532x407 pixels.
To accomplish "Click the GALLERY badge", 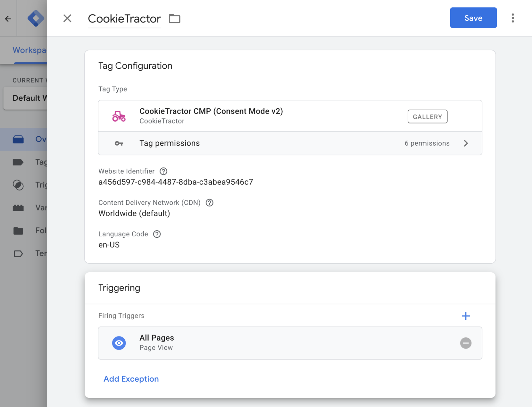I will click(x=427, y=116).
